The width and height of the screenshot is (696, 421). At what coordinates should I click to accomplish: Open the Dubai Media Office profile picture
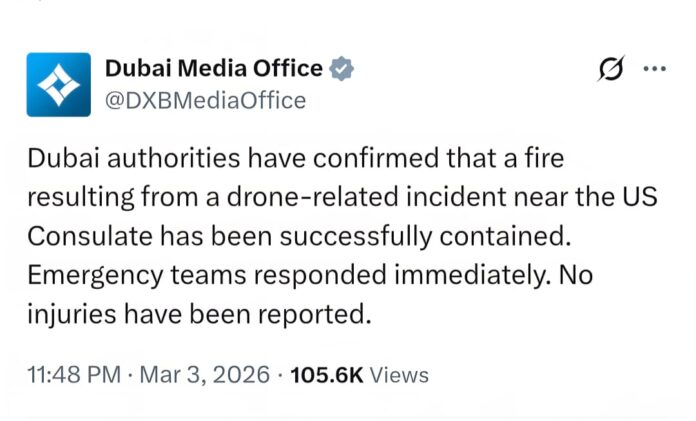(x=58, y=85)
